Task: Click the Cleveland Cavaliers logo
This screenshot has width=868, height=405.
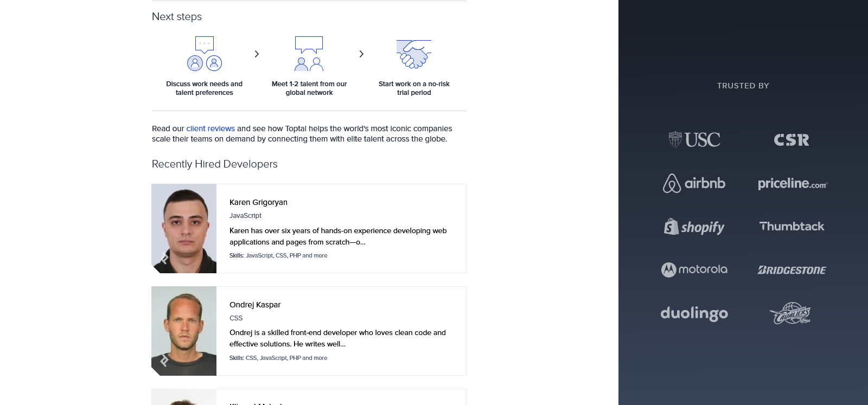Action: tap(790, 313)
